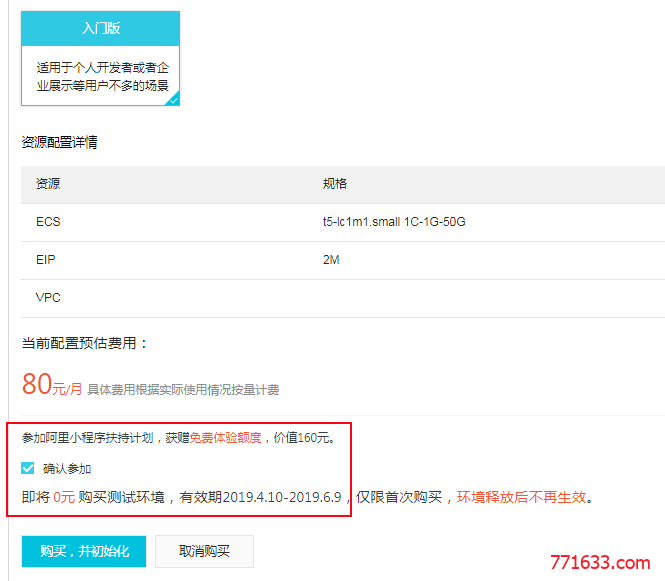
Task: Select the EIP resource row cell
Action: (x=45, y=260)
